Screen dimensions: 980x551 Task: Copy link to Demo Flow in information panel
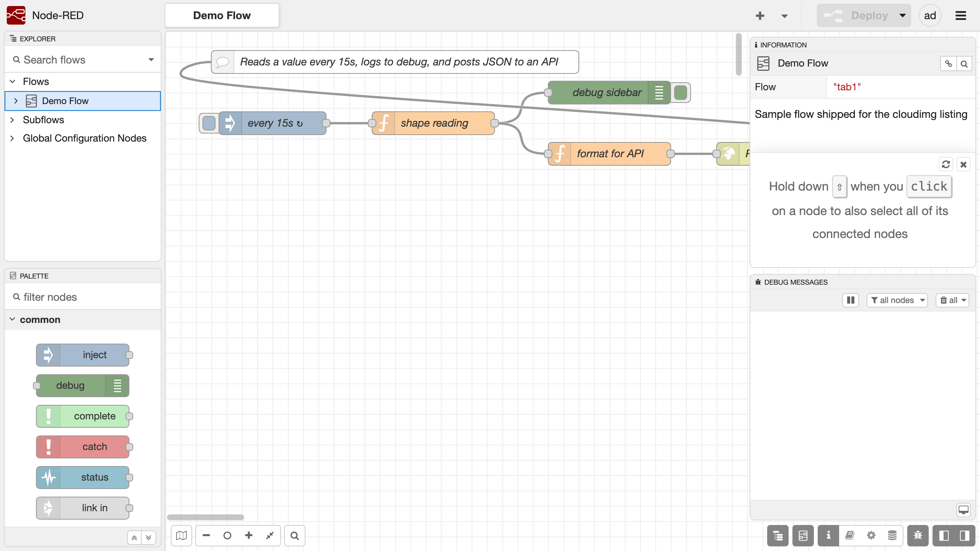(948, 64)
